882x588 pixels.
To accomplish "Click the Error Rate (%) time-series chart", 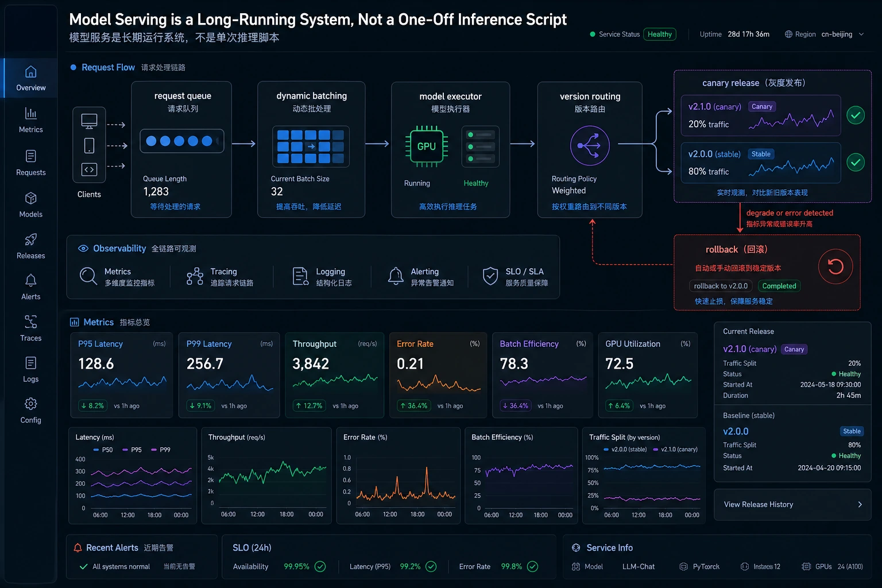I will pyautogui.click(x=399, y=475).
